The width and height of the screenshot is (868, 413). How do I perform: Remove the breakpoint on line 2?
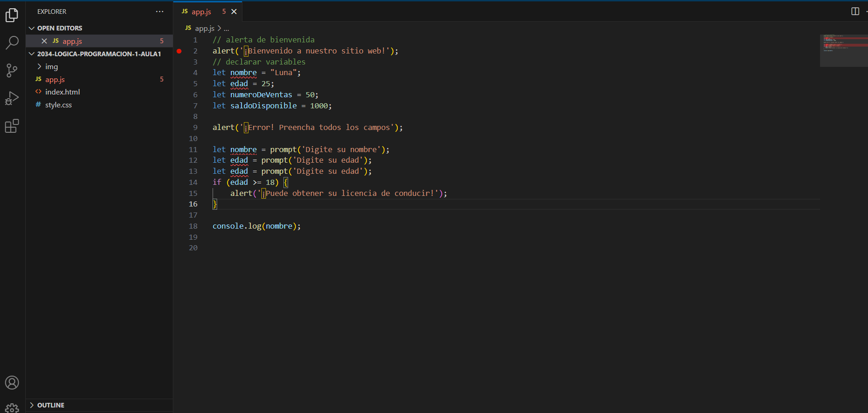pos(179,51)
